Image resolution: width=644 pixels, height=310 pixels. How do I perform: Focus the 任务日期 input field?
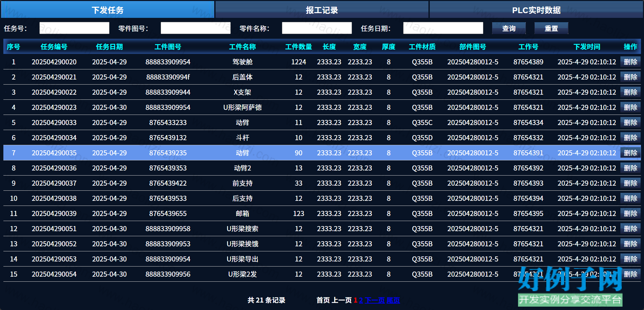tap(443, 28)
